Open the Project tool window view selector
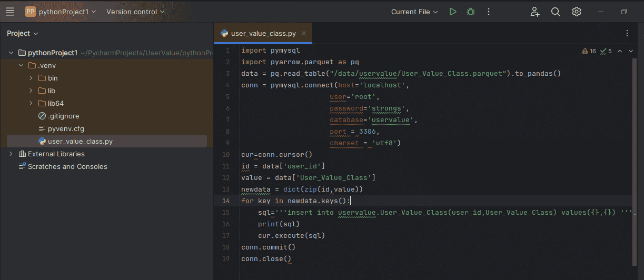The width and height of the screenshot is (644, 280). (23, 33)
